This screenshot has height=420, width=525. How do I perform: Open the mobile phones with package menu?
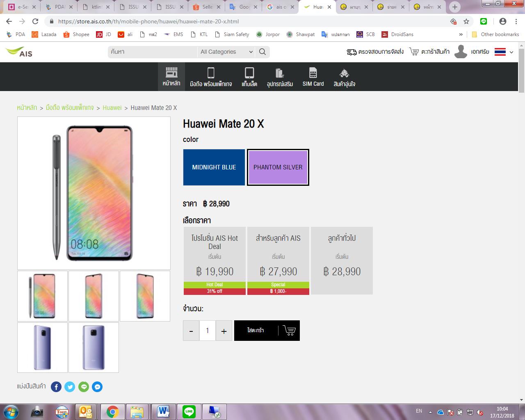[211, 77]
